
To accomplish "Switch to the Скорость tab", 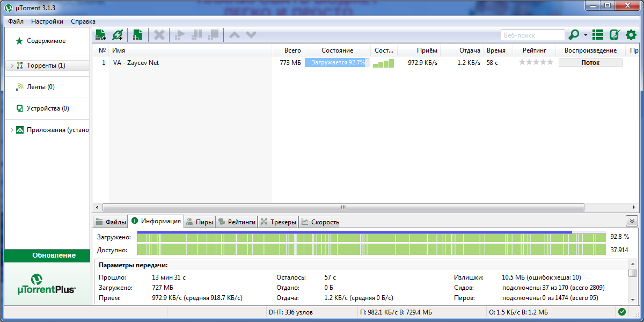I will [x=320, y=222].
